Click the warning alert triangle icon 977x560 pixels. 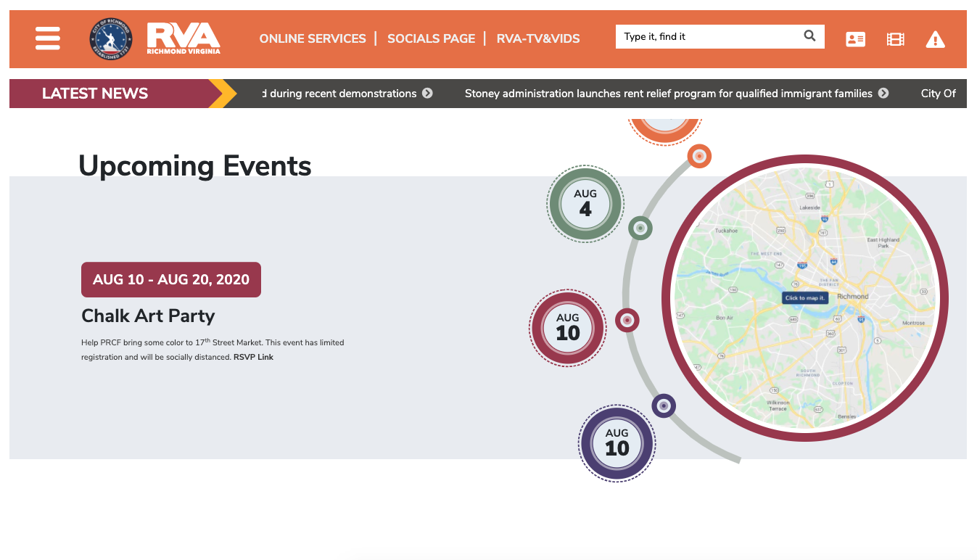coord(936,40)
